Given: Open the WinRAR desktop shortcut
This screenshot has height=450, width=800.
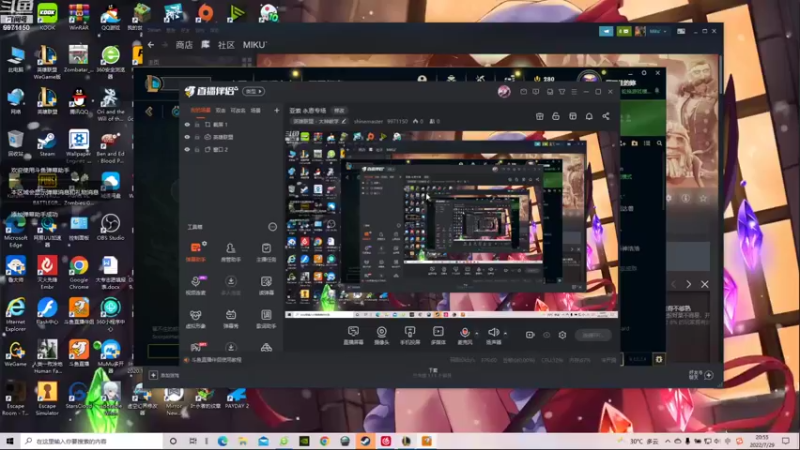Looking at the screenshot, I should point(79,17).
